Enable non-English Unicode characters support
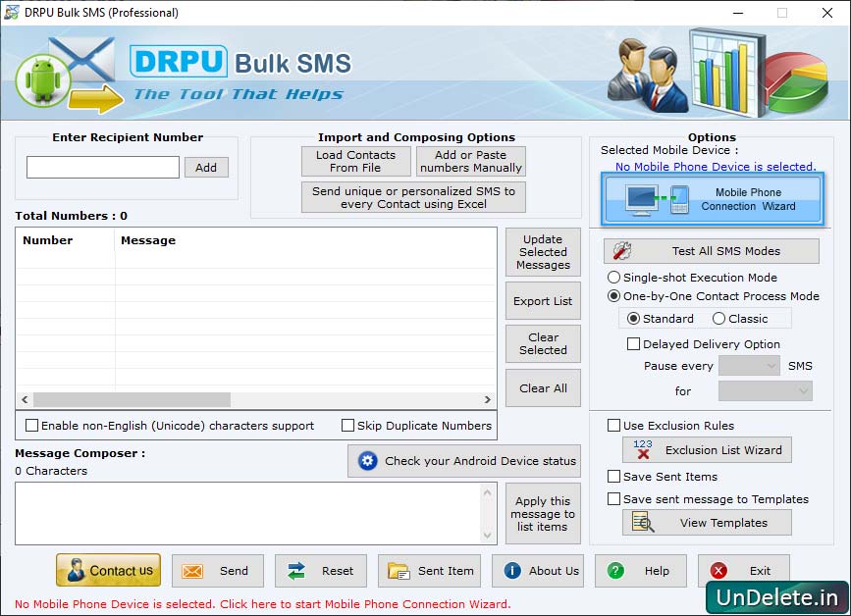Image resolution: width=851 pixels, height=616 pixels. click(x=32, y=425)
